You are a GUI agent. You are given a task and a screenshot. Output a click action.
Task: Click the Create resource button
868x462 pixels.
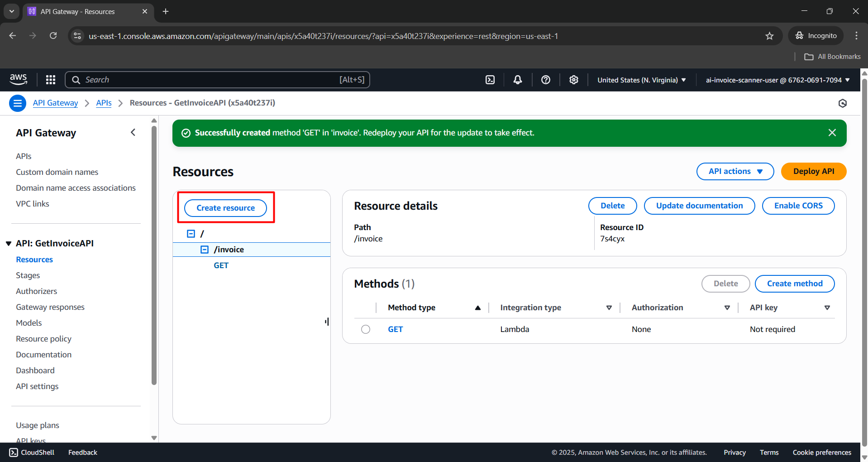225,208
